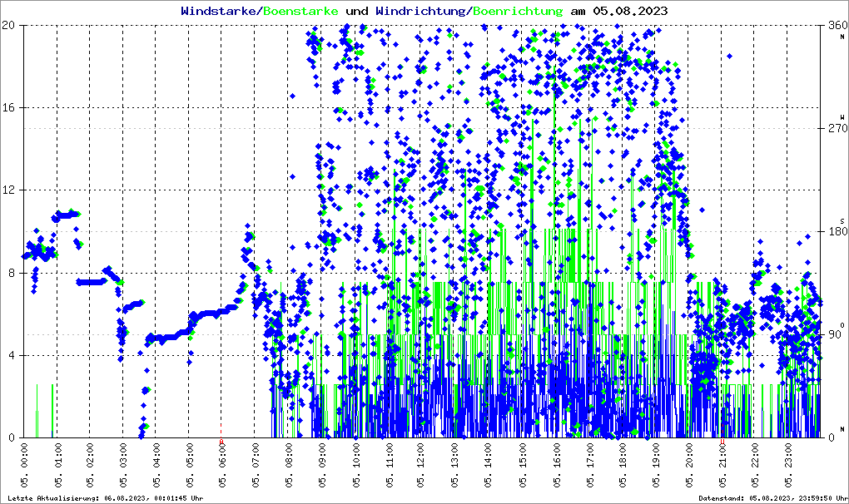Click the green 'Boenrichtung' title word
Image resolution: width=849 pixels, height=504 pixels.
519,11
